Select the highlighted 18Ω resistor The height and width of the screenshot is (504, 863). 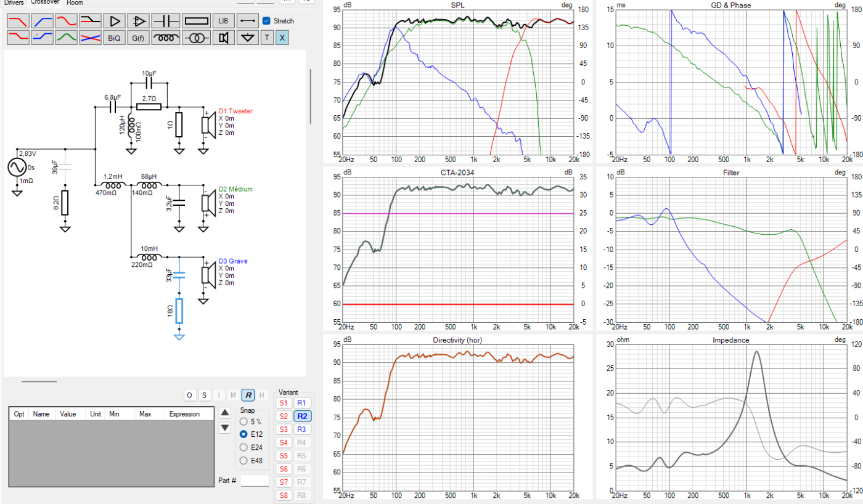coord(179,311)
